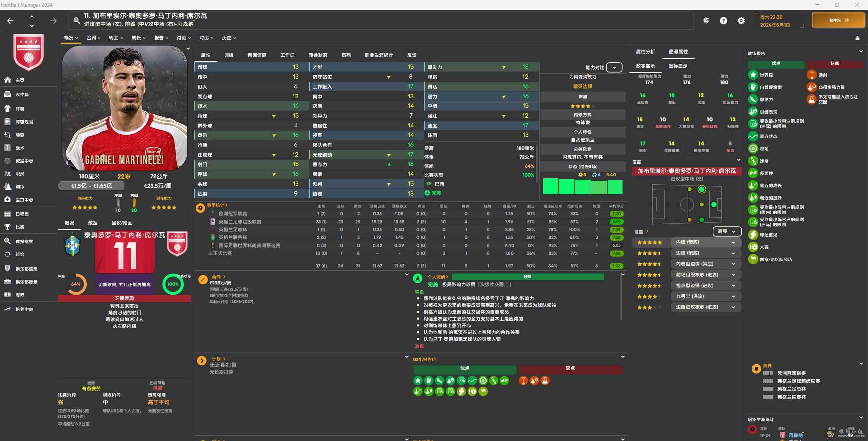Go forward with the right arrow

pos(53,21)
